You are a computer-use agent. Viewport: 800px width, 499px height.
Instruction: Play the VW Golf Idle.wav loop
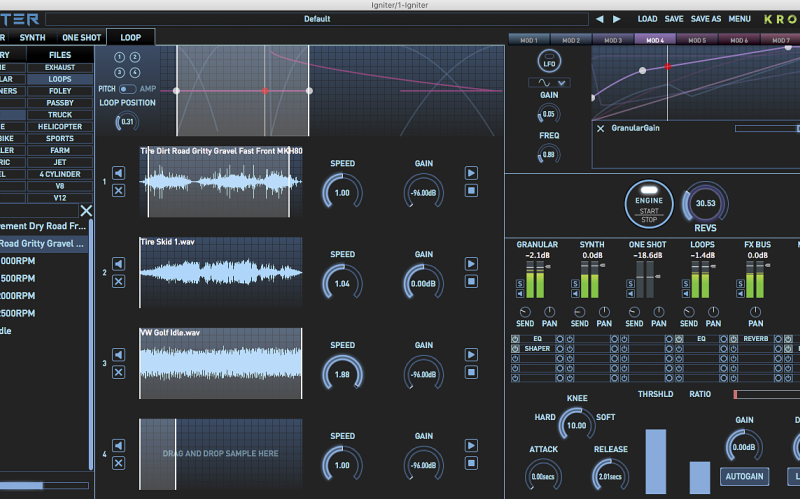pos(471,355)
